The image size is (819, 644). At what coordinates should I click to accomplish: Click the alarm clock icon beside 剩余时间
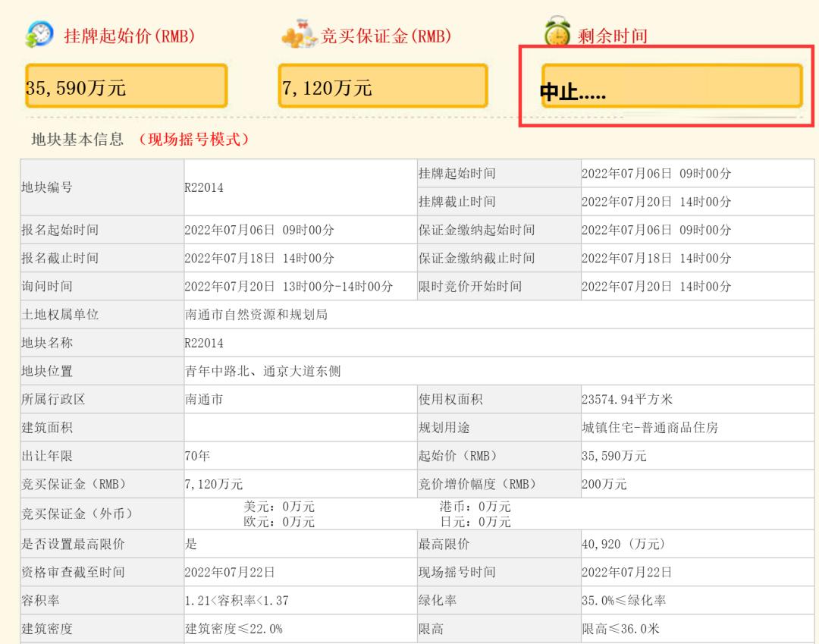(557, 33)
